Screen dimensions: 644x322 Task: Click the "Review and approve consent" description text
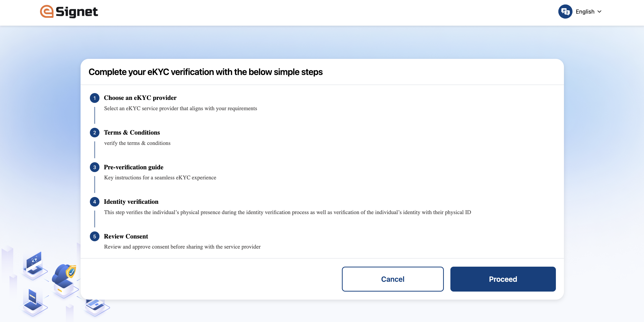182,247
